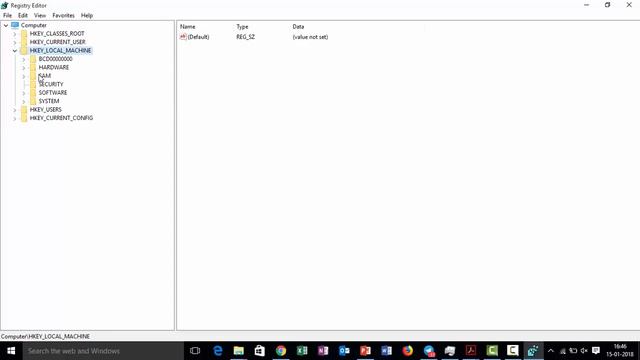
Task: Open Outlook from the taskbar
Action: (344, 351)
